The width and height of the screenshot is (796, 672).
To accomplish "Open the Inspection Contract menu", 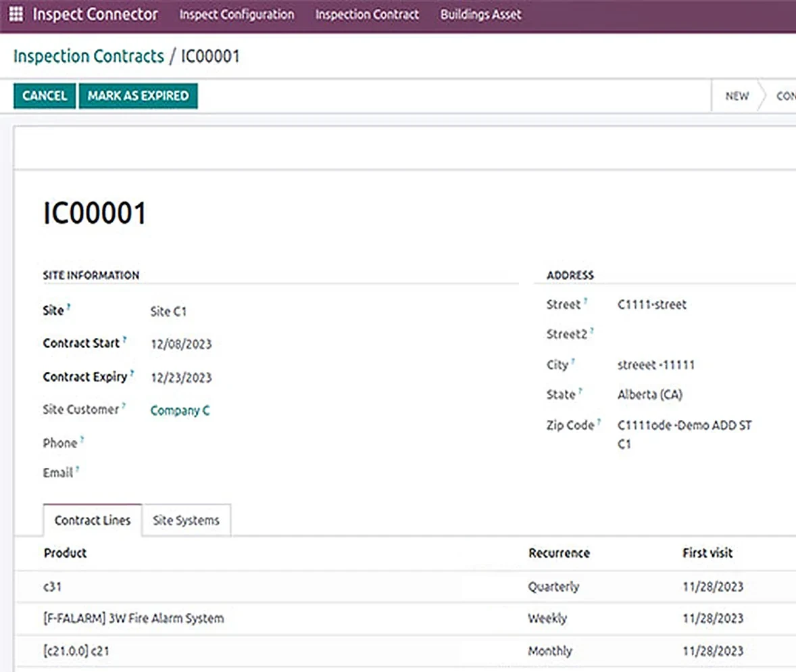I will pyautogui.click(x=367, y=15).
